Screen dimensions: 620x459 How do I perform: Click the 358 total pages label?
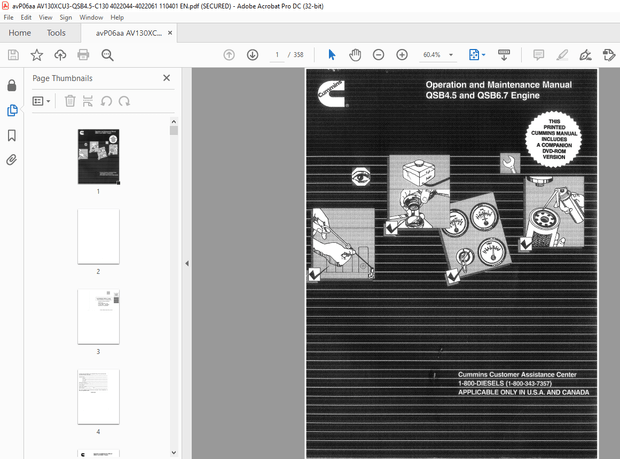point(299,55)
